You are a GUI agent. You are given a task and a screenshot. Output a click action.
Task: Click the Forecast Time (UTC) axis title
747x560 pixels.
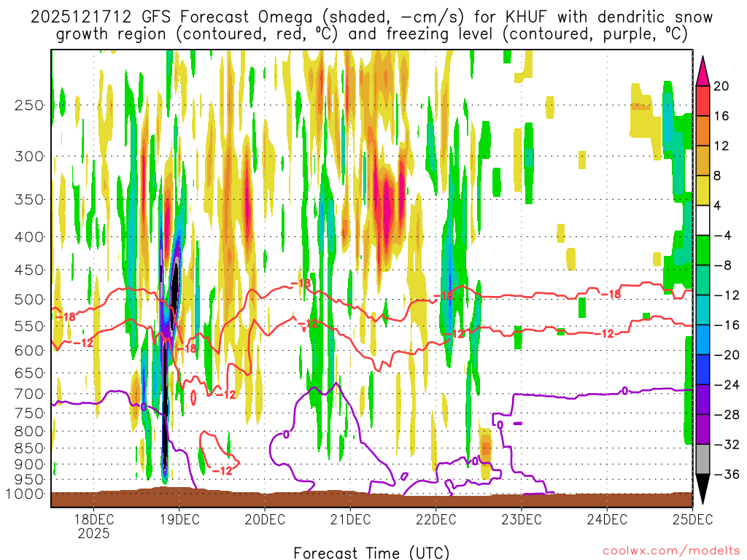click(x=371, y=553)
